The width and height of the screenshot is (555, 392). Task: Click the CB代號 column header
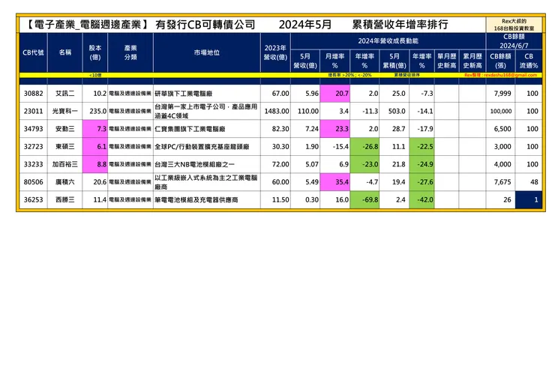coord(33,52)
